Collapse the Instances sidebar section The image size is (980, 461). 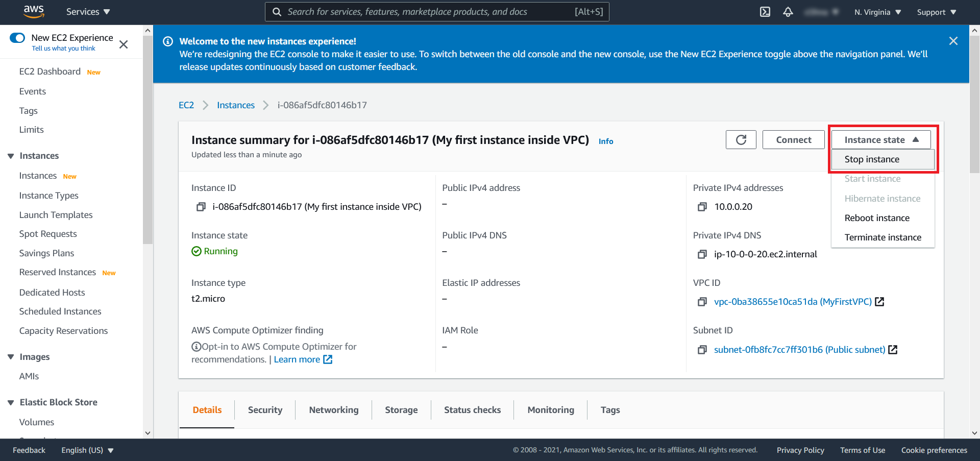[x=11, y=156]
